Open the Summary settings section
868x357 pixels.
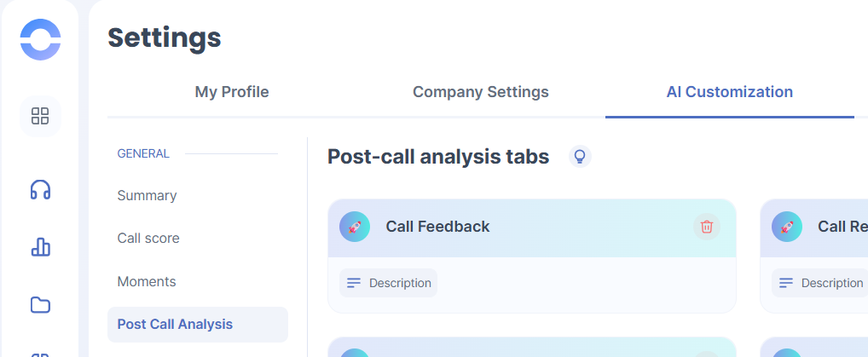(x=147, y=196)
